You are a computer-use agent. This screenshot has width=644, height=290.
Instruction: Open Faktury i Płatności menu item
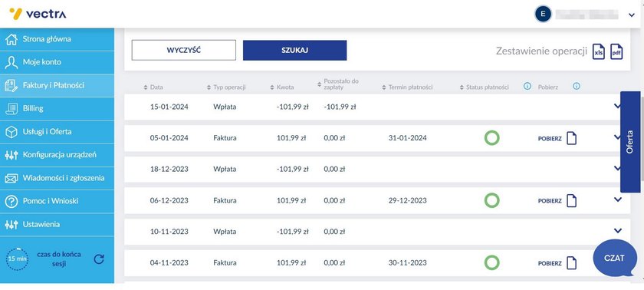pyautogui.click(x=57, y=85)
